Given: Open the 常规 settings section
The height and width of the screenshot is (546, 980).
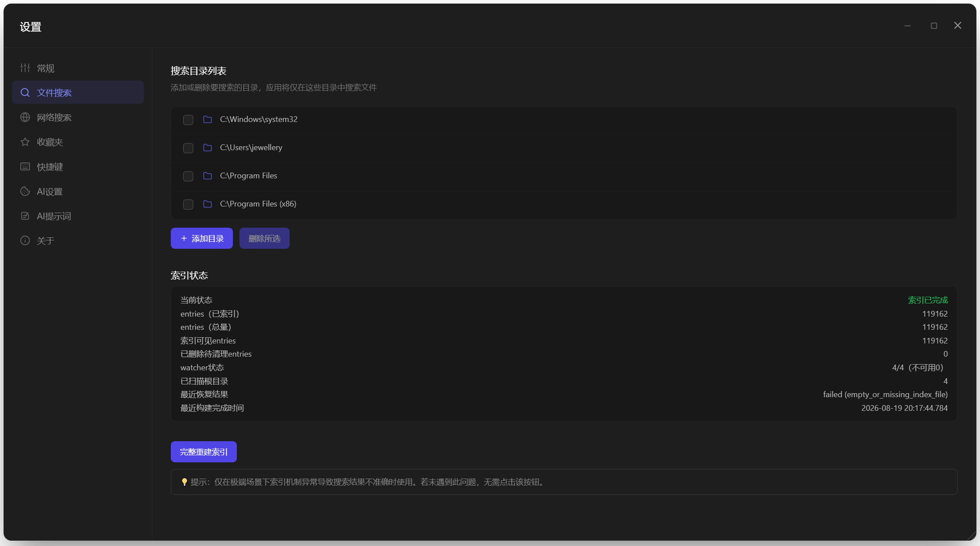Looking at the screenshot, I should coord(78,68).
